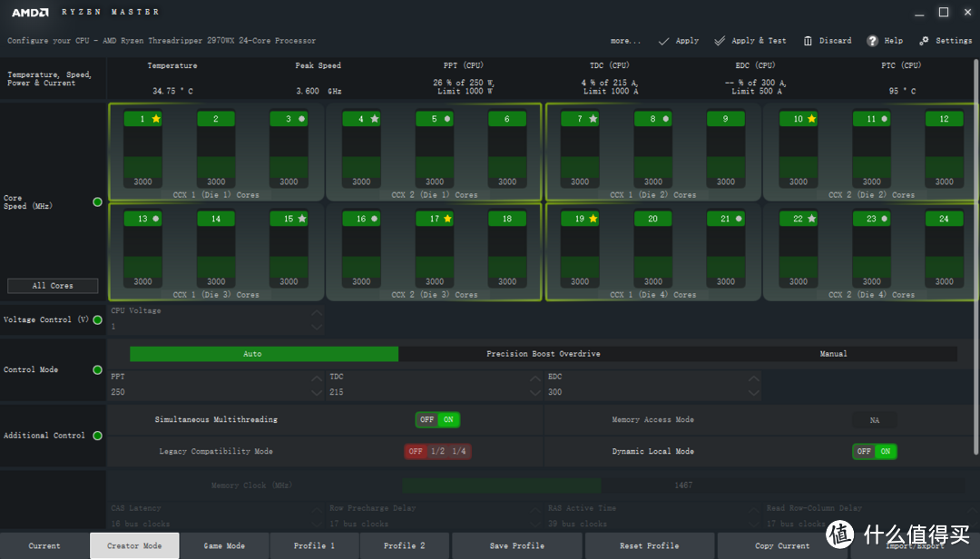Click the star on core 15
The image size is (980, 559).
point(302,219)
